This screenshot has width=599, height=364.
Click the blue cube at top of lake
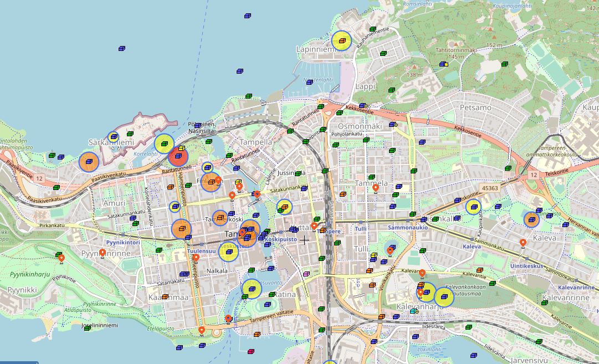pos(248,16)
